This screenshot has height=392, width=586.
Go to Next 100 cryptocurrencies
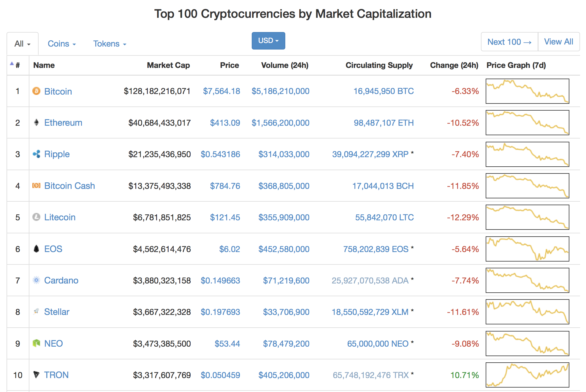[x=509, y=42]
